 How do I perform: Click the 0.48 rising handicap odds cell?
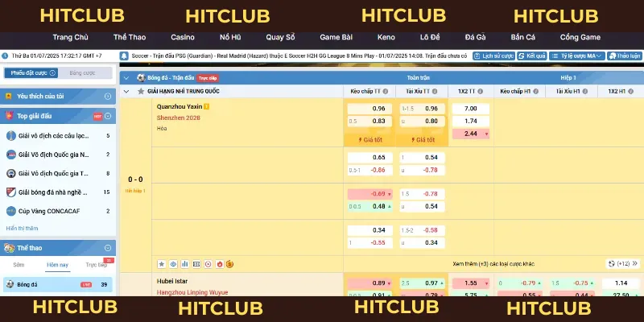click(369, 207)
